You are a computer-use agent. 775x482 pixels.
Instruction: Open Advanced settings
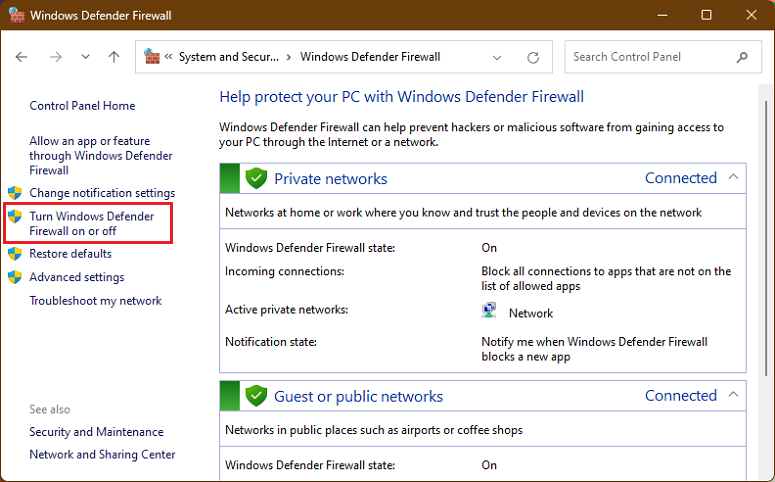77,277
